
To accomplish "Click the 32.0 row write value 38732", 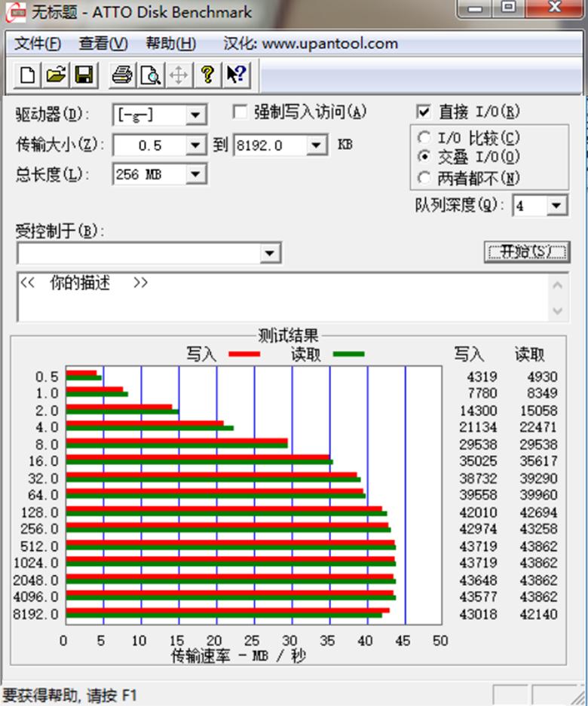I will pyautogui.click(x=478, y=478).
